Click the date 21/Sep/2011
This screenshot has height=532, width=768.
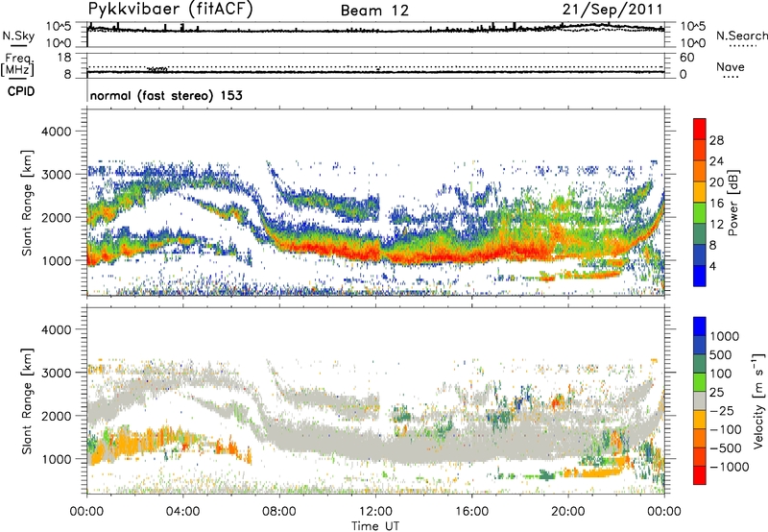coord(612,10)
